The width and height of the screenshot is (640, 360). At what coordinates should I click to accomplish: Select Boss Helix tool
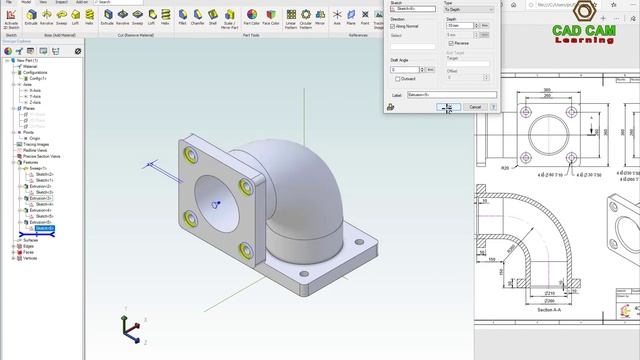coord(89,18)
